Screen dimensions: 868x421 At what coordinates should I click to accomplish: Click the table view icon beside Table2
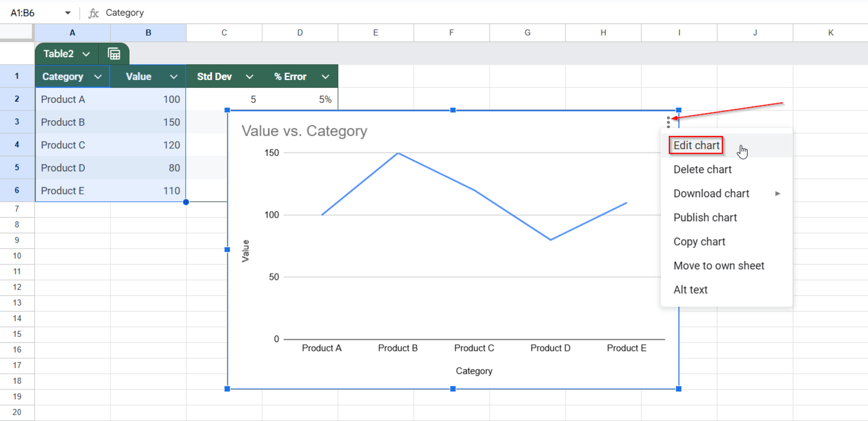(x=114, y=53)
